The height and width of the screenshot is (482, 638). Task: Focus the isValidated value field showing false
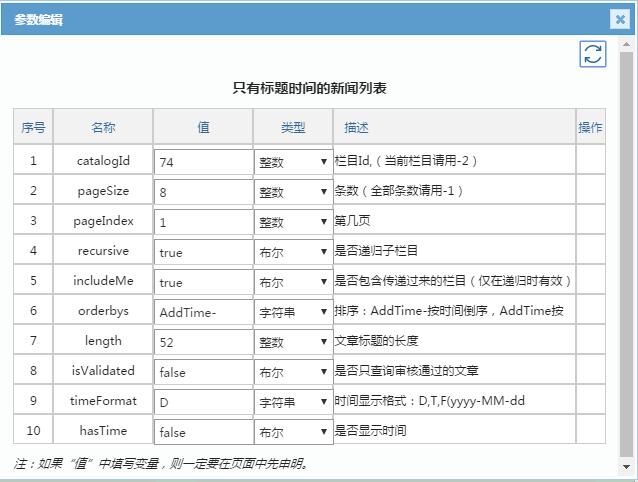[203, 372]
